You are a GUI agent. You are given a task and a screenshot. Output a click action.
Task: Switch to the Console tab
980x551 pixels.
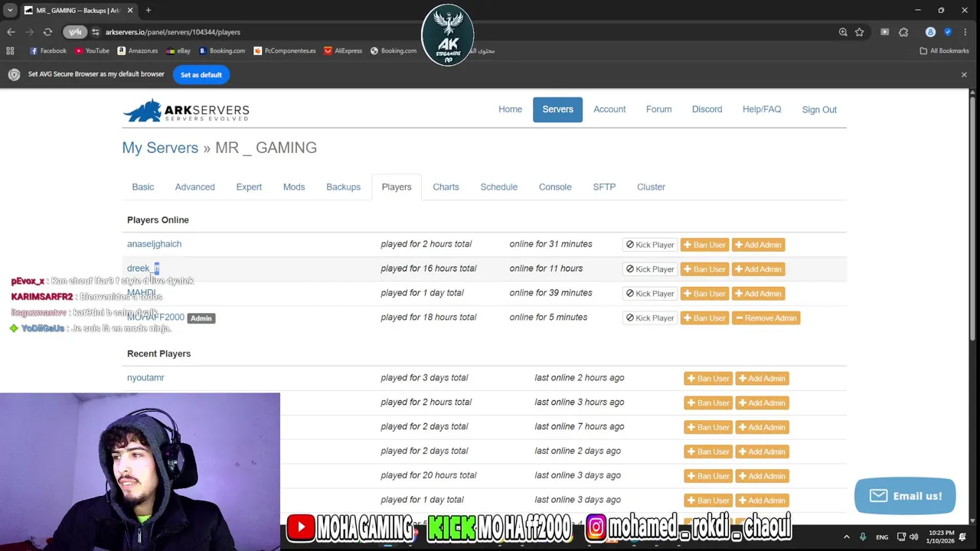(x=555, y=187)
